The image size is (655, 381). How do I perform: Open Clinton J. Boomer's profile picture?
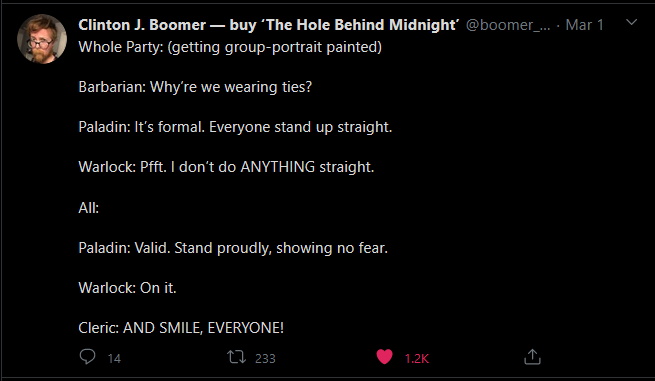[42, 39]
